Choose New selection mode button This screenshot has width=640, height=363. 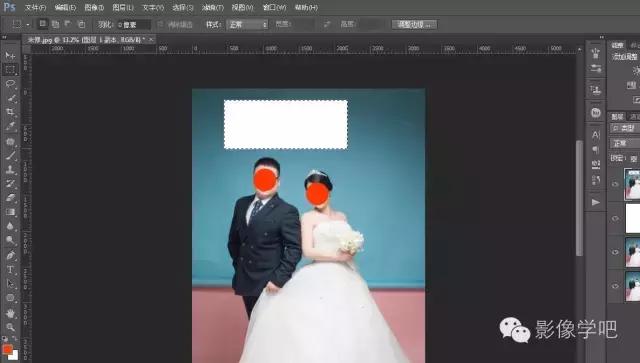tap(42, 24)
